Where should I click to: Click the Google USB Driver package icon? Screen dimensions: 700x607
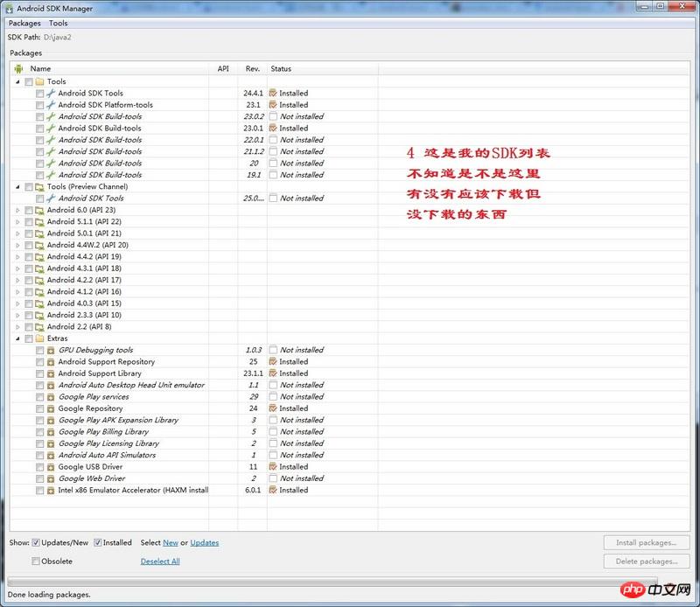(51, 467)
